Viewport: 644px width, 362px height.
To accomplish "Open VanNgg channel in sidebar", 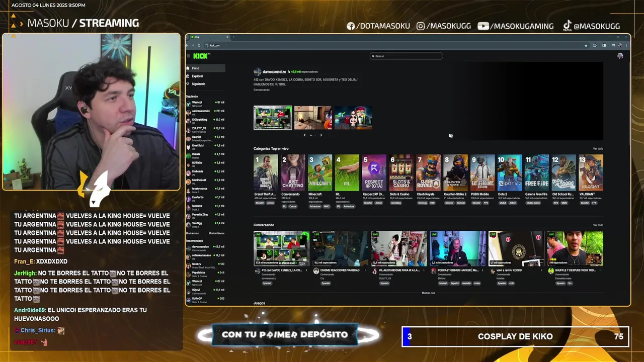I will (x=205, y=224).
